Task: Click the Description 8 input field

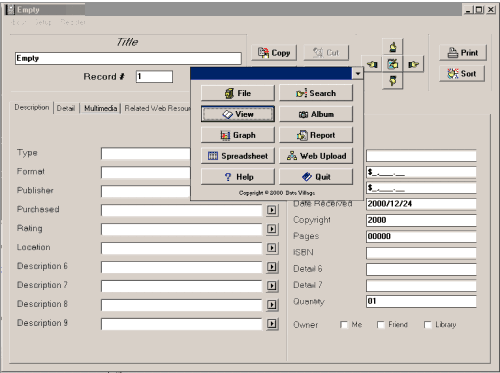Action: click(182, 305)
